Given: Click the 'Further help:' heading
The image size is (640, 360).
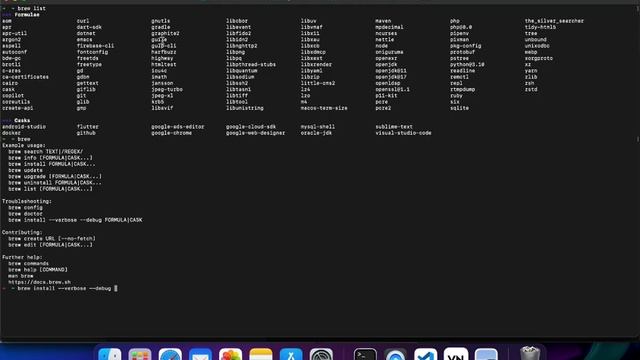Looking at the screenshot, I should click(22, 257).
